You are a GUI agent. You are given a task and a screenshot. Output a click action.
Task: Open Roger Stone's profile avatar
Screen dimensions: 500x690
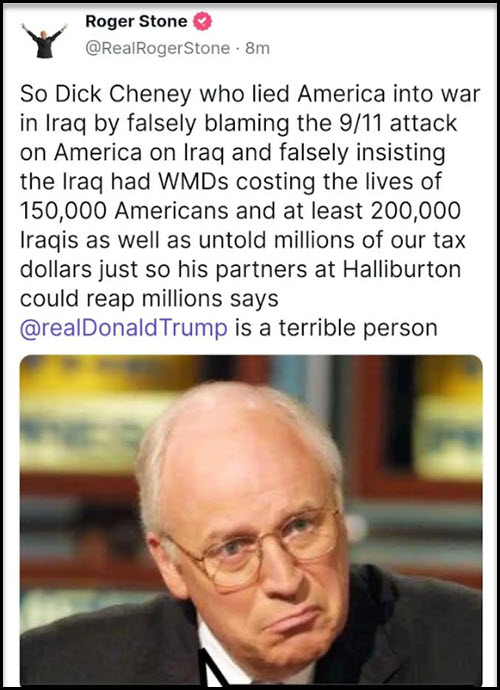pyautogui.click(x=44, y=40)
